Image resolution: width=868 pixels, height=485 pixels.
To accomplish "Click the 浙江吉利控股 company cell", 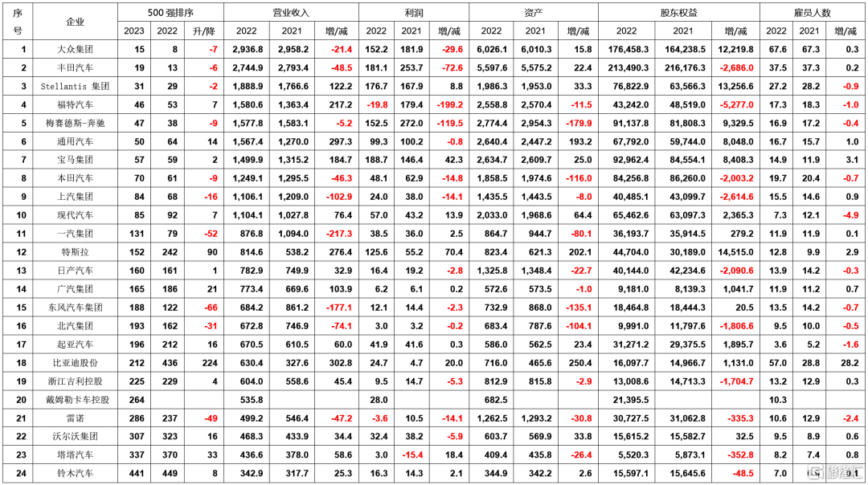I will (76, 381).
